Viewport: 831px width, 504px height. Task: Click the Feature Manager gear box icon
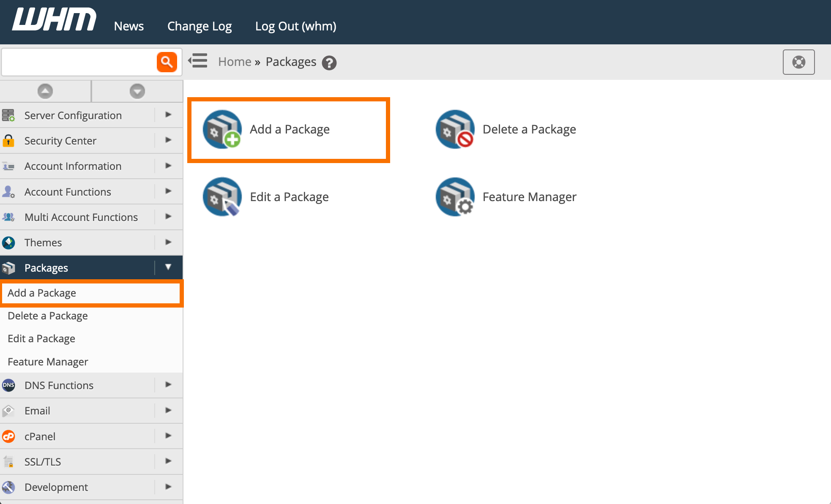tap(455, 197)
